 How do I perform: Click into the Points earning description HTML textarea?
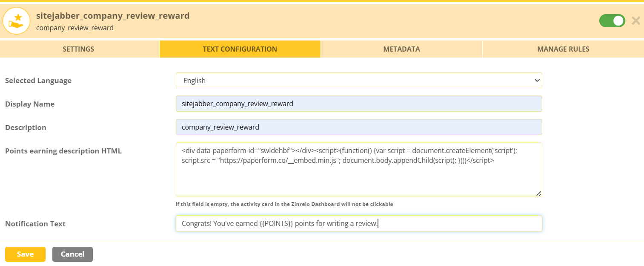pos(359,170)
